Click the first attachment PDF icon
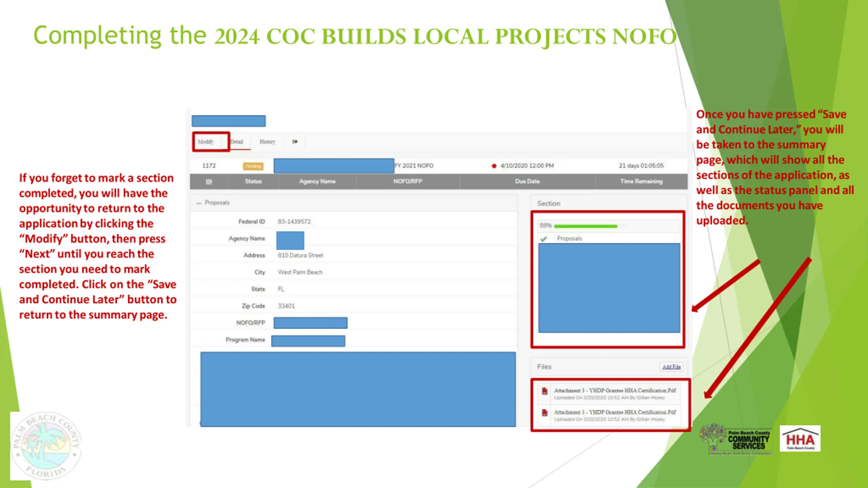868x488 pixels. (545, 391)
